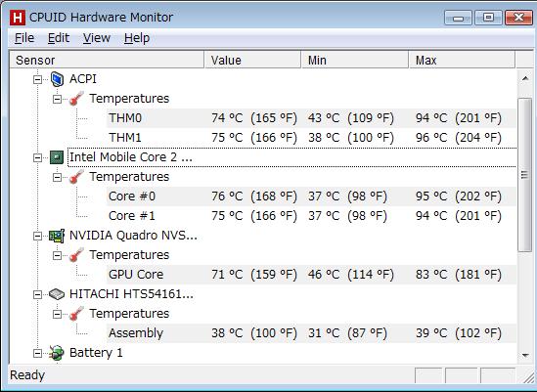This screenshot has width=537, height=392.
Task: Click THM1 min value 38 °C
Action: (x=351, y=138)
